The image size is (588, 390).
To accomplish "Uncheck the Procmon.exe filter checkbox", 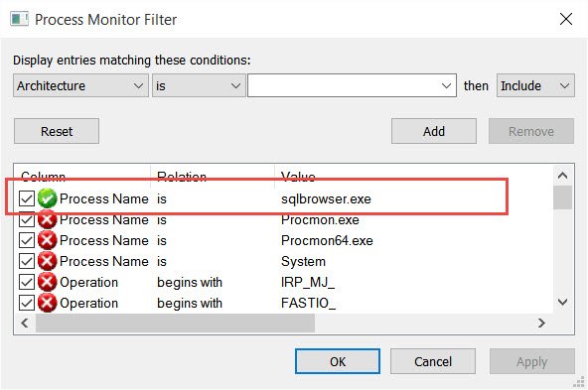I will (27, 219).
